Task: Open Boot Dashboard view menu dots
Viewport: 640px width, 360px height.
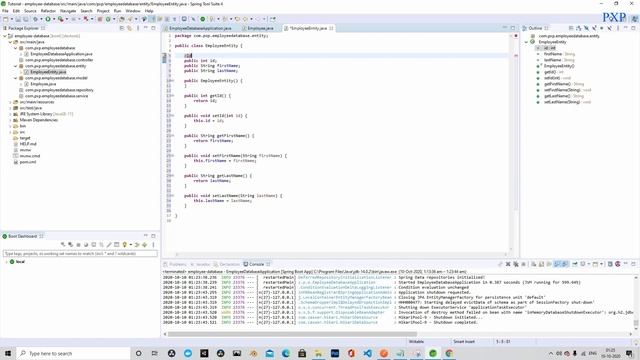Action: pos(153,244)
